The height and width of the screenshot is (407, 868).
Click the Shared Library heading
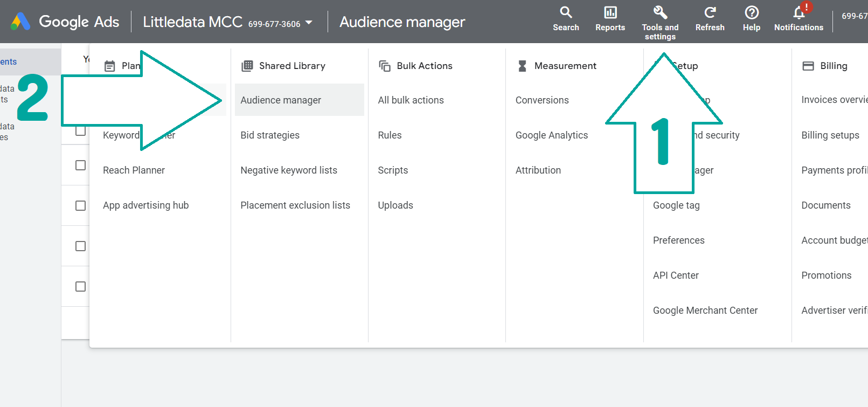(292, 66)
